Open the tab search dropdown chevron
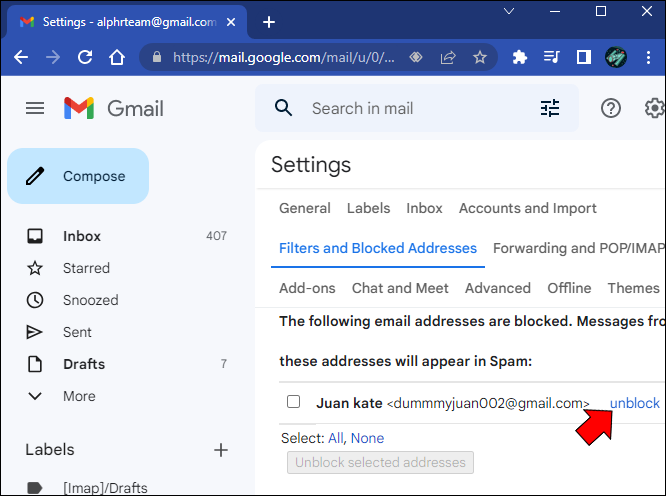 point(509,11)
